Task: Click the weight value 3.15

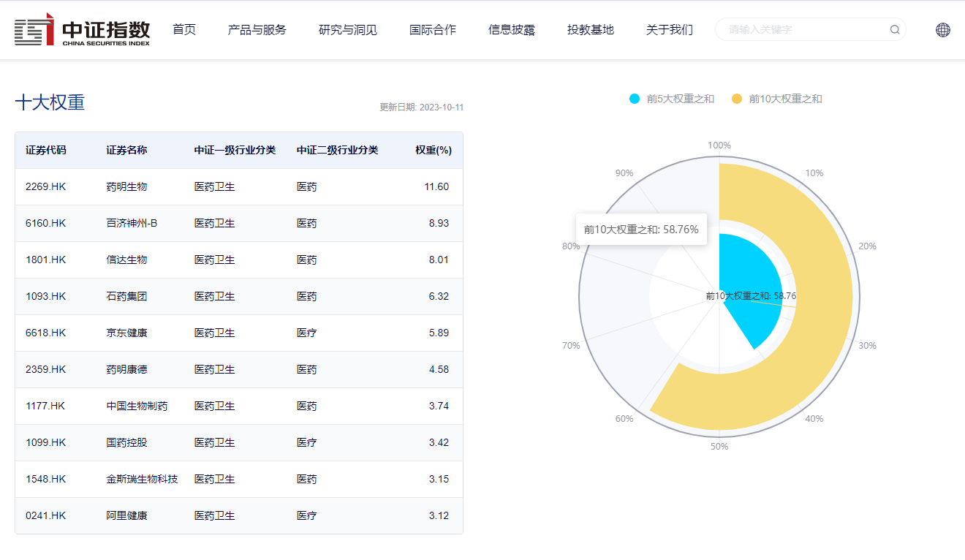Action: (439, 479)
